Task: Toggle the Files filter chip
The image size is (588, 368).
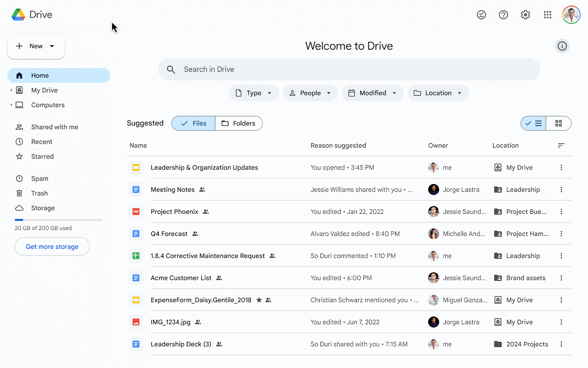Action: point(193,123)
